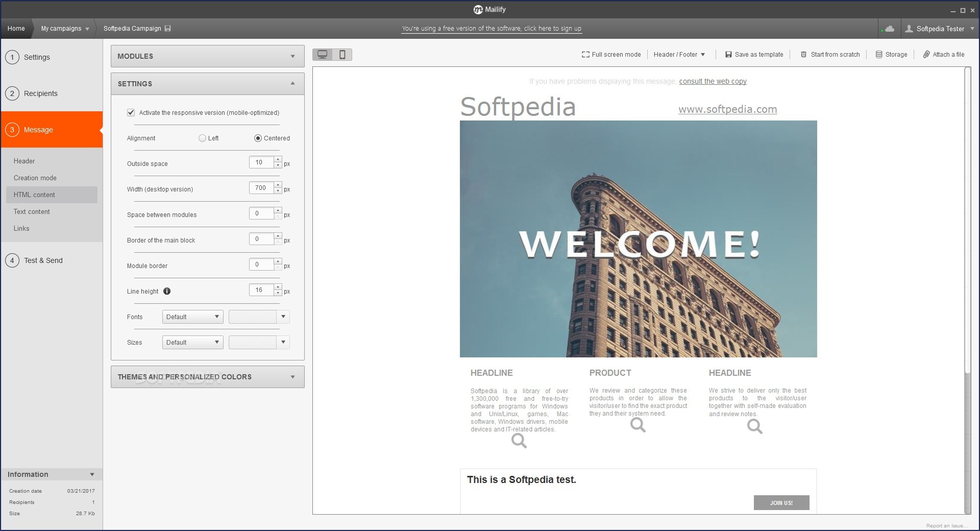Click the Line height info icon
980x531 pixels.
(167, 291)
